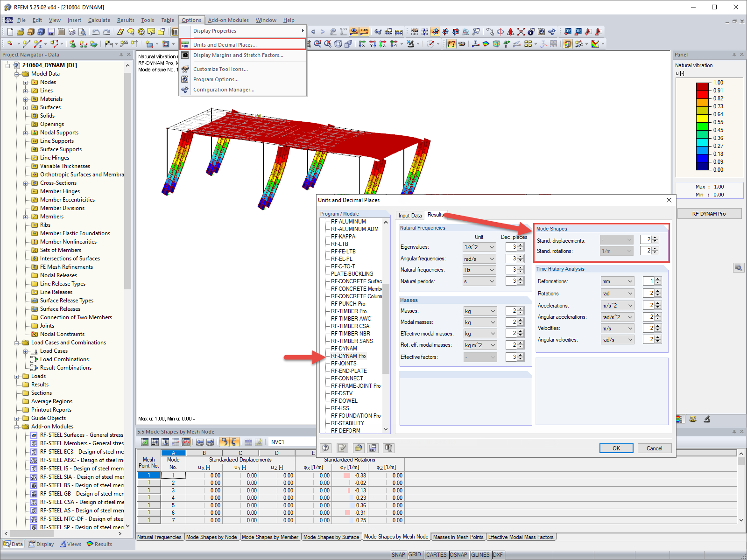The height and width of the screenshot is (560, 747).
Task: Click the delete red cross toolbar icon
Action: (521, 32)
